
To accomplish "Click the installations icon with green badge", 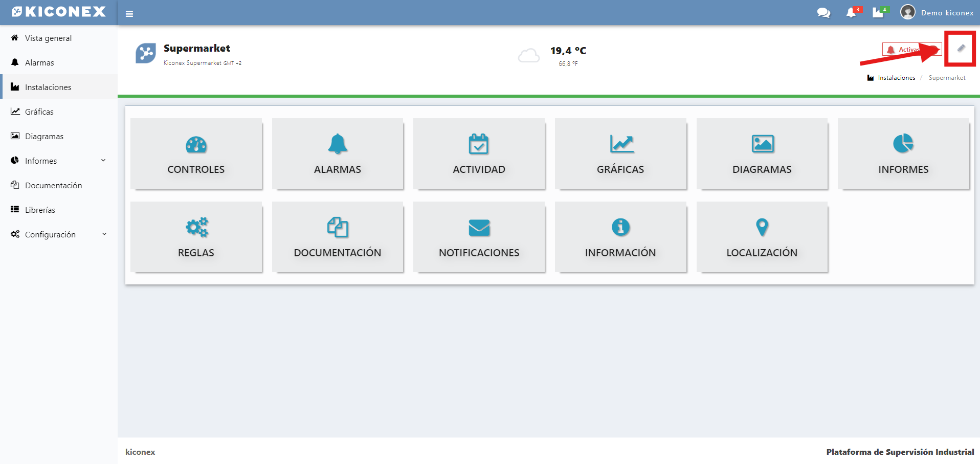I will (879, 13).
